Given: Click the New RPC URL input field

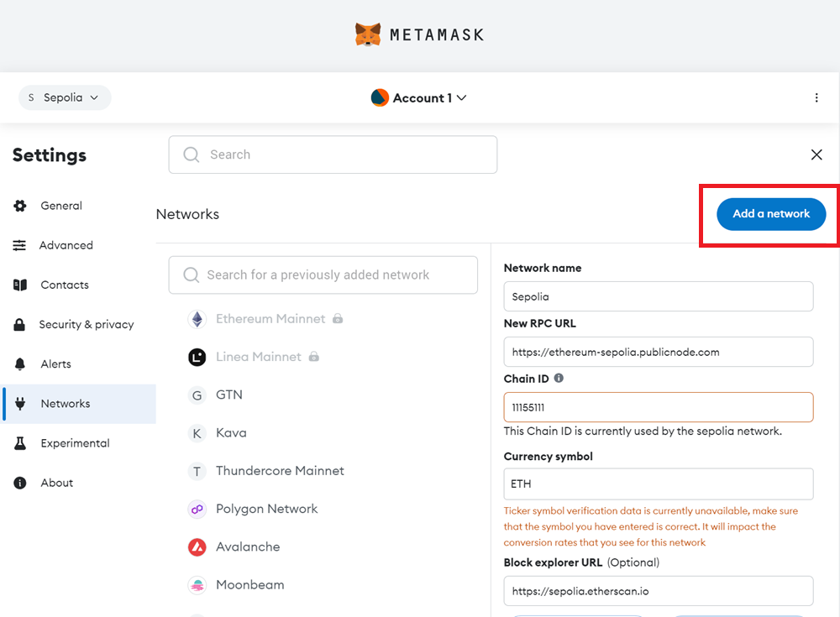Looking at the screenshot, I should pos(658,352).
